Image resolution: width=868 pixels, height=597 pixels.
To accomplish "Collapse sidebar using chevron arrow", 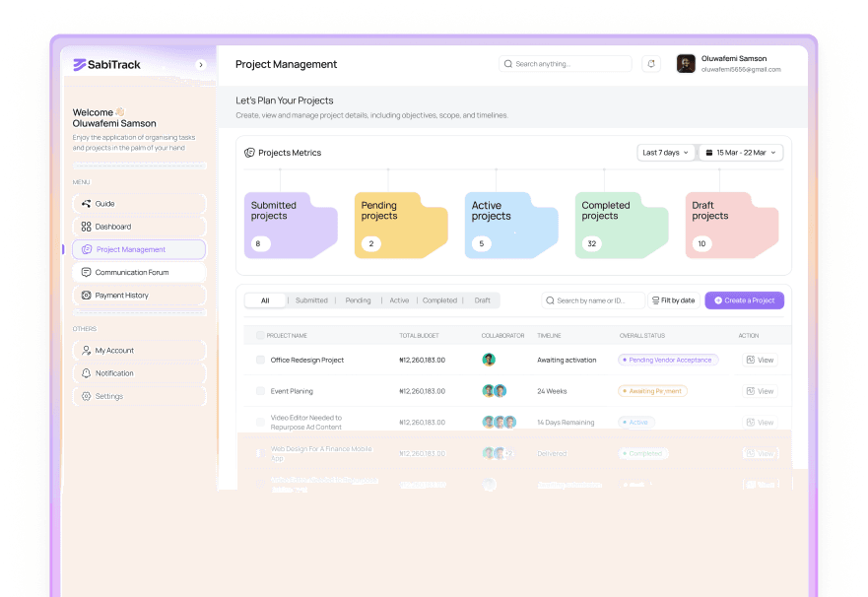I will (201, 65).
